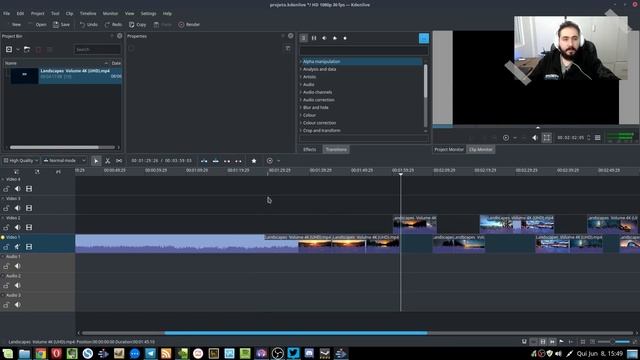Select the razor (scissors) tool in the timeline toolbar
The image size is (640, 360).
coord(108,161)
